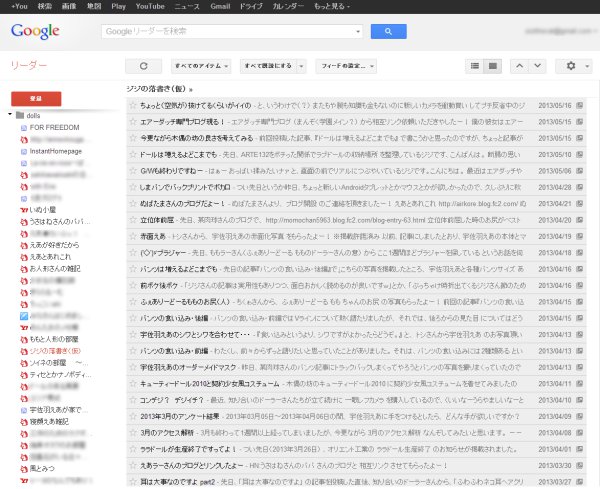Viewport: 600px width, 489px height.
Task: Open entry ラブドールが生産終了ですってよ!
Action: (x=188, y=449)
